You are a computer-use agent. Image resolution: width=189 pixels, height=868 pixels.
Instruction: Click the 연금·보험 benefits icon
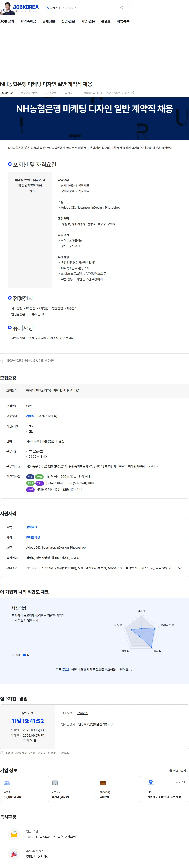14,834
